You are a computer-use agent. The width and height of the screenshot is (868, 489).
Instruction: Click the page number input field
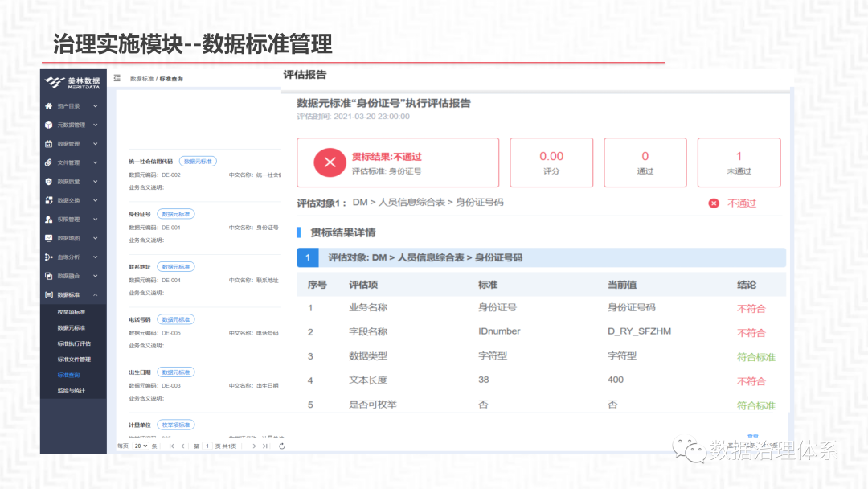(x=207, y=446)
